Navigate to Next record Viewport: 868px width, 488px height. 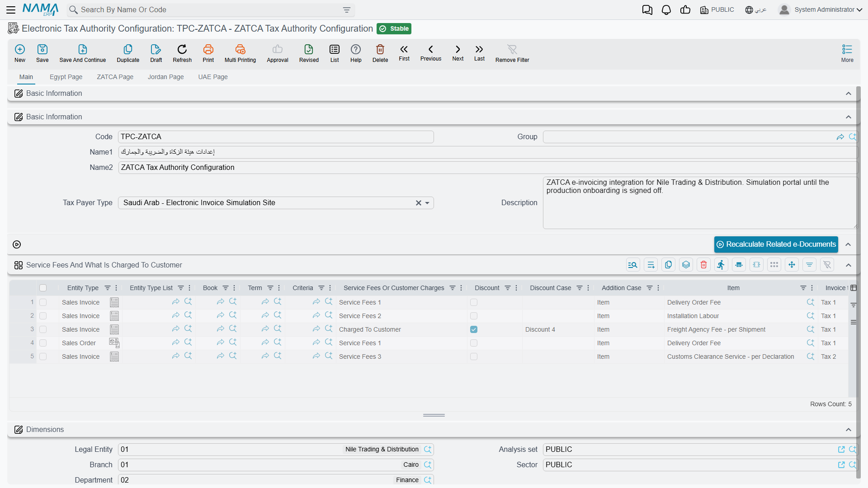tap(458, 52)
